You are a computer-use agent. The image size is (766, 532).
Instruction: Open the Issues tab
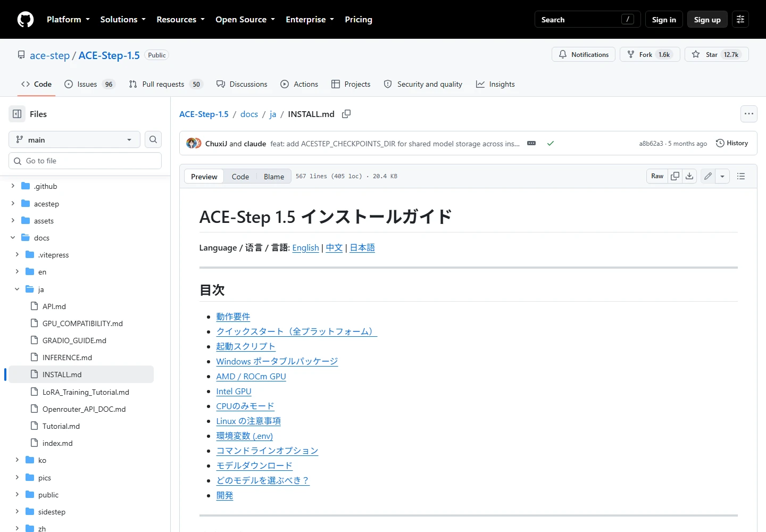click(90, 84)
